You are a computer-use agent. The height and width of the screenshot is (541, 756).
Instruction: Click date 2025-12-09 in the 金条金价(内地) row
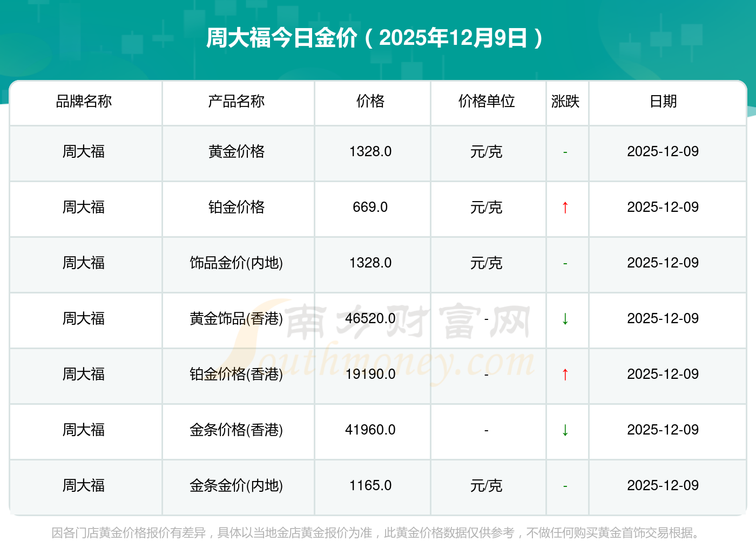(x=663, y=485)
